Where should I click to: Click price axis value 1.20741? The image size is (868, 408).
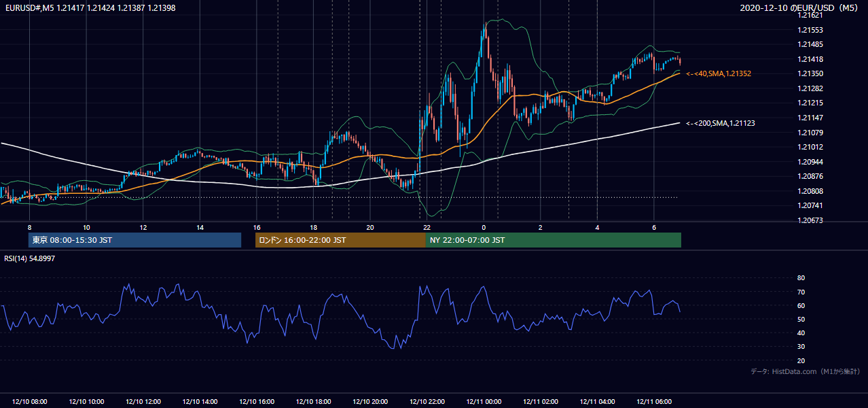(x=811, y=205)
